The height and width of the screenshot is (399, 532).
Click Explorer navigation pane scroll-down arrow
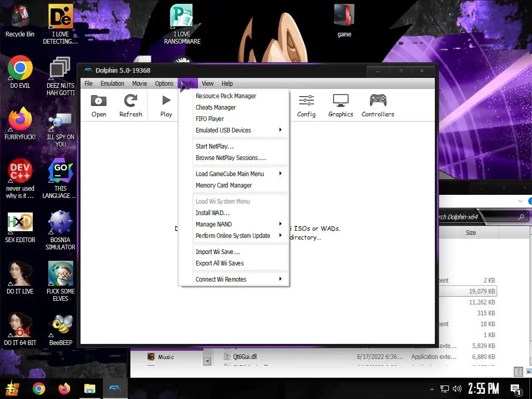(x=207, y=362)
